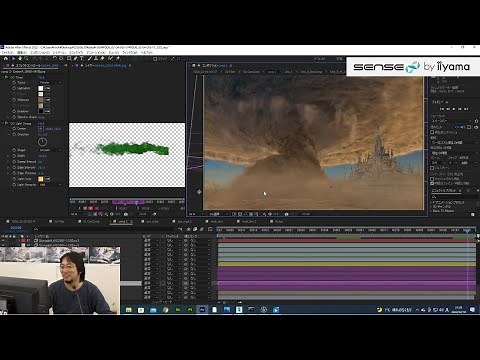Open the Composition menu
The height and width of the screenshot is (360, 480).
[40, 53]
